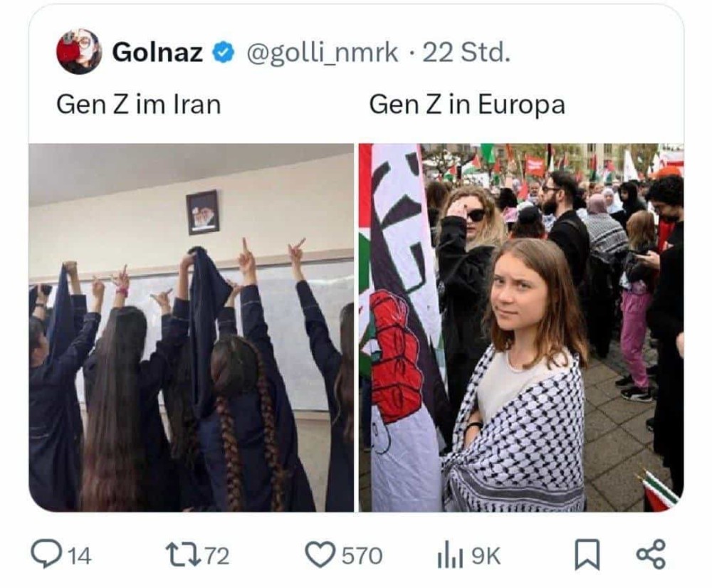The height and width of the screenshot is (588, 712).
Task: Select the 'Gen Z im Iran' caption text
Action: (x=139, y=105)
